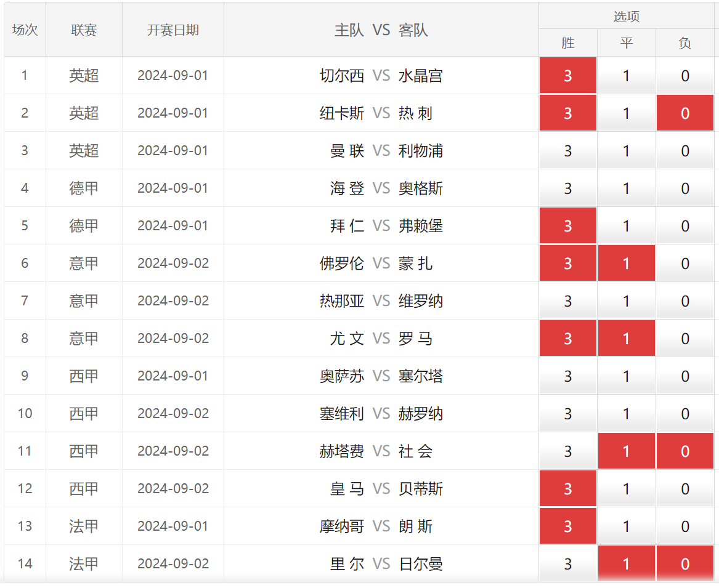Select loss (0) for 热那亚 VS 维罗纳

click(x=685, y=300)
